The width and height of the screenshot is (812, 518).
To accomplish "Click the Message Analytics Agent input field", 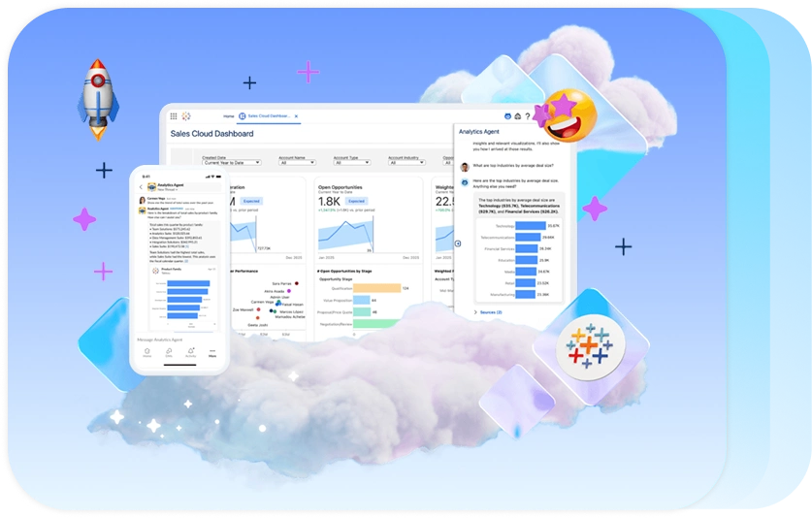I will point(175,340).
